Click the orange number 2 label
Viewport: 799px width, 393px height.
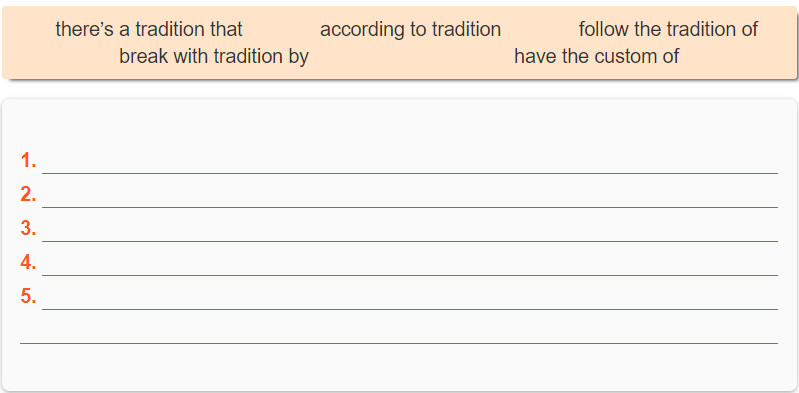coord(29,195)
